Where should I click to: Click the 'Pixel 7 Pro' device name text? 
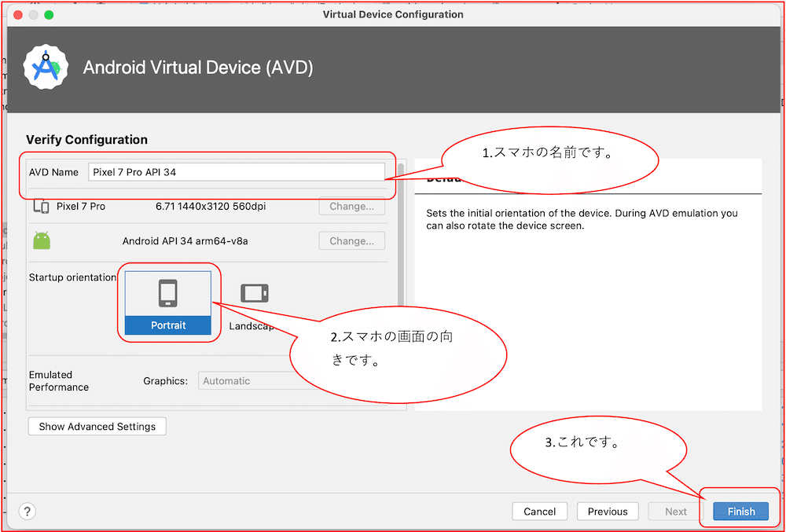point(81,207)
